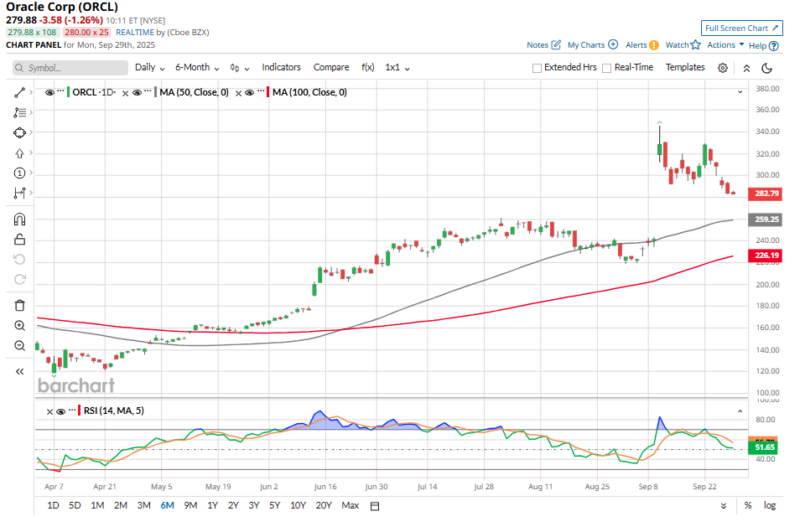Open the Daily interval dropdown
The width and height of the screenshot is (805, 532).
coord(149,68)
